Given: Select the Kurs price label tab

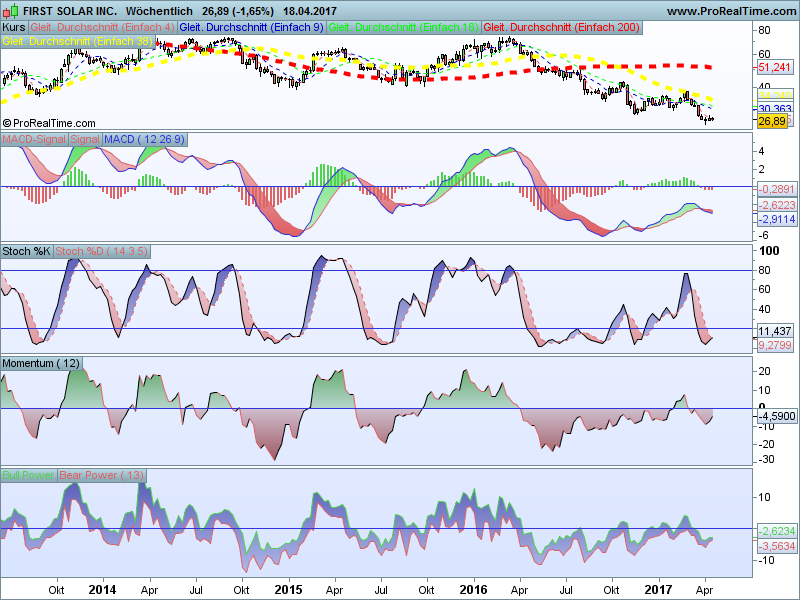Looking at the screenshot, I should [x=14, y=28].
